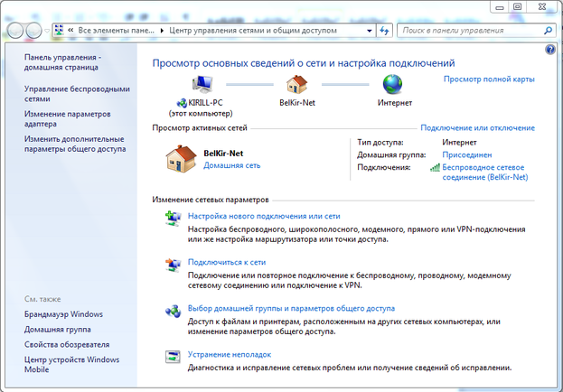Click the Internet globe icon
This screenshot has height=392, width=563.
392,84
